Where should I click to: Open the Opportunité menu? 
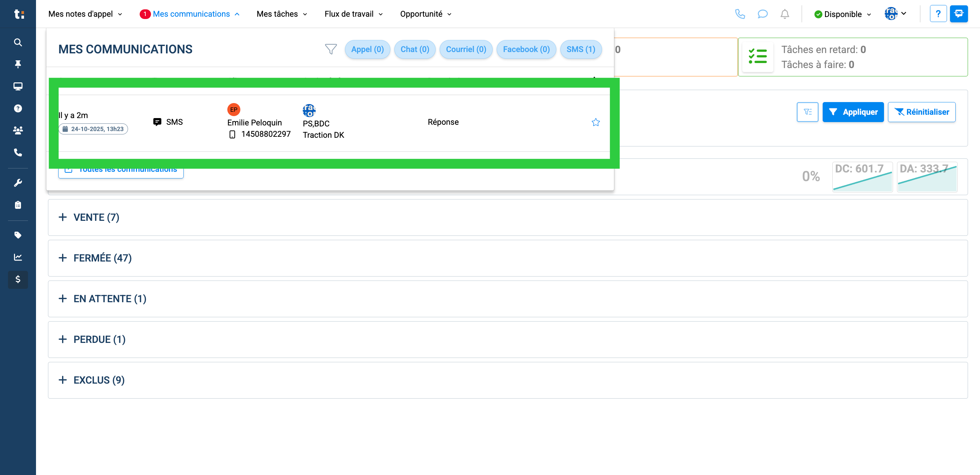tap(425, 14)
